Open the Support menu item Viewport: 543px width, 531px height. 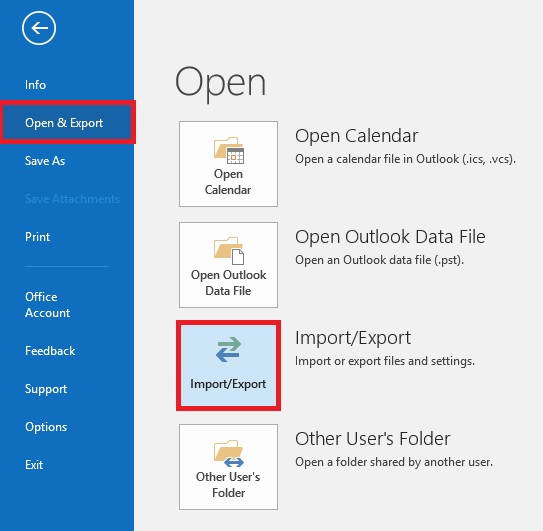coord(46,389)
